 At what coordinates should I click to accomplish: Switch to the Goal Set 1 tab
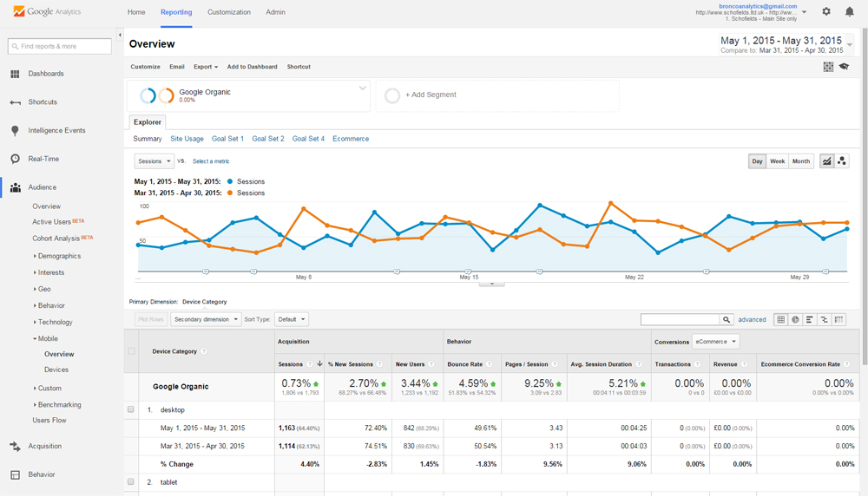[227, 139]
